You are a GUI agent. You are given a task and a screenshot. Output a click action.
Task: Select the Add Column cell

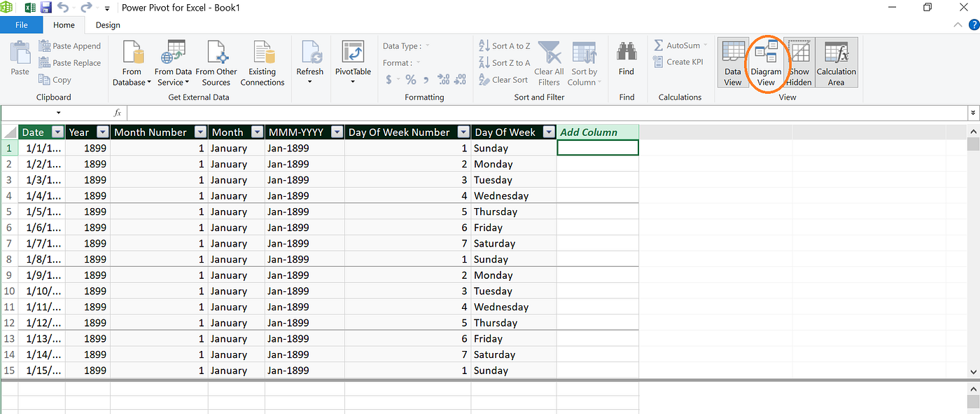tap(597, 148)
